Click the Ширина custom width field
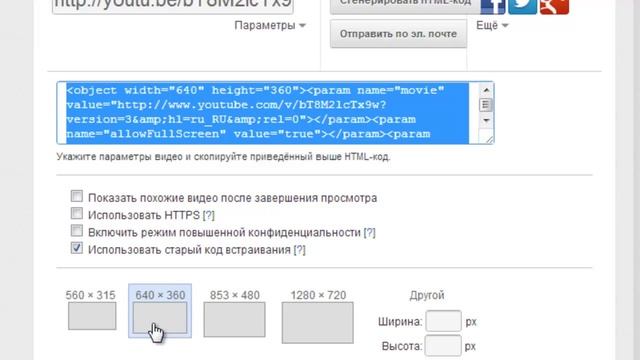 pyautogui.click(x=444, y=321)
